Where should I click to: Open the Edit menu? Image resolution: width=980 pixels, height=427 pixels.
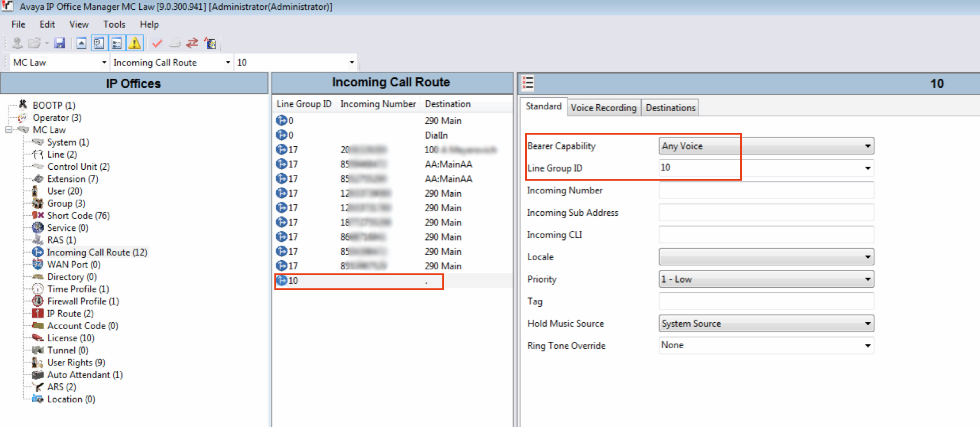[x=47, y=24]
